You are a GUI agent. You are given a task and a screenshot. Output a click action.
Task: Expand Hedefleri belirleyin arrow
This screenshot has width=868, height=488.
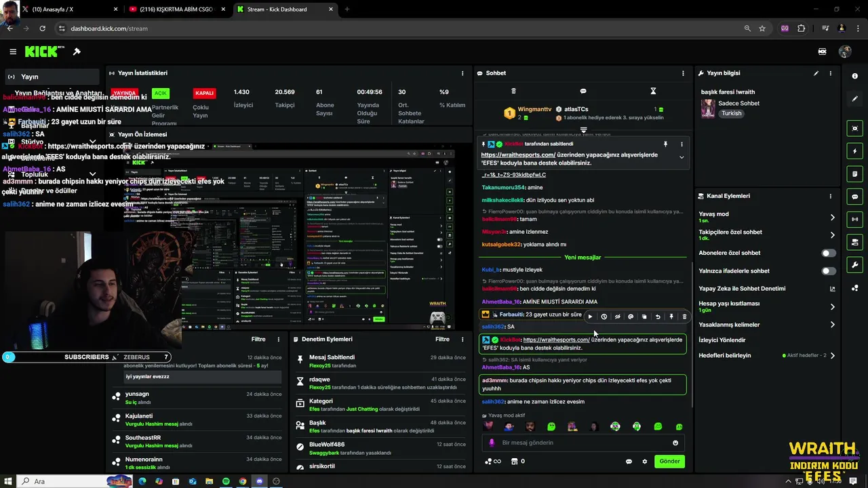coord(833,355)
